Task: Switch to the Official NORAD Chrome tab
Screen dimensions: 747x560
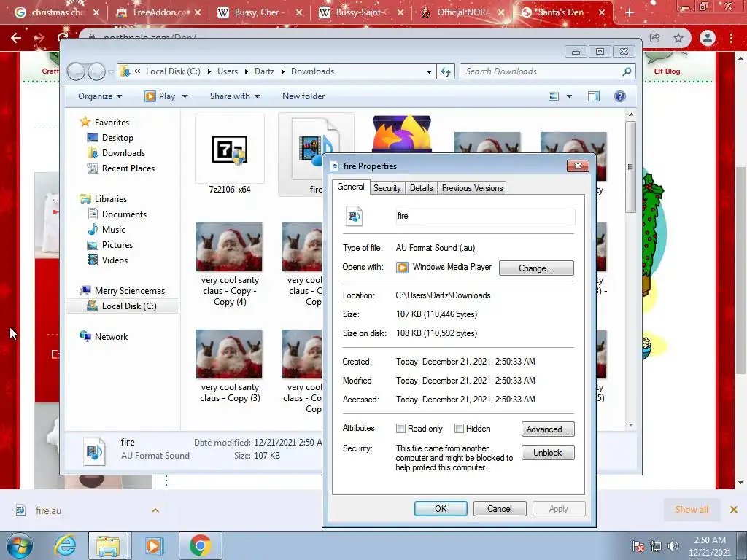Action: point(463,12)
